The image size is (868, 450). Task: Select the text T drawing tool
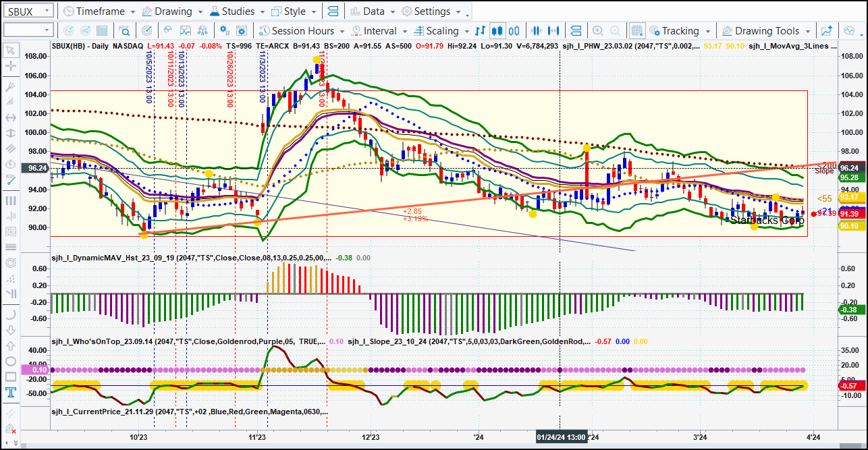click(x=11, y=393)
